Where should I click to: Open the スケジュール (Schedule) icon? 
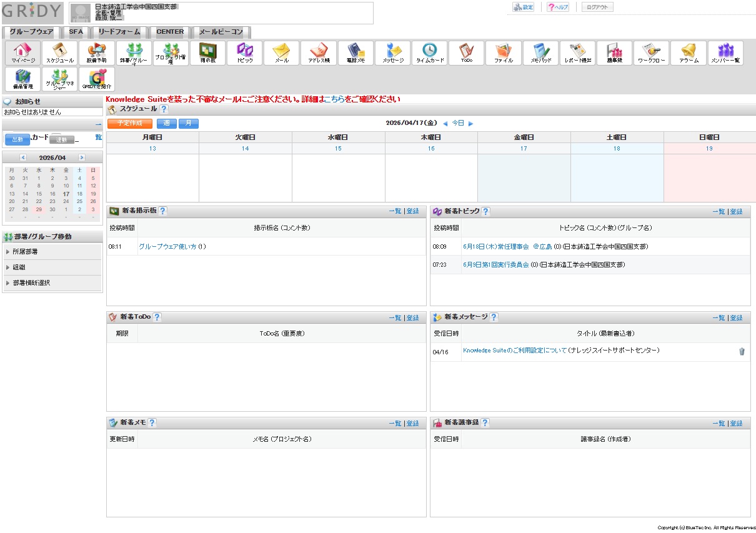[x=60, y=53]
